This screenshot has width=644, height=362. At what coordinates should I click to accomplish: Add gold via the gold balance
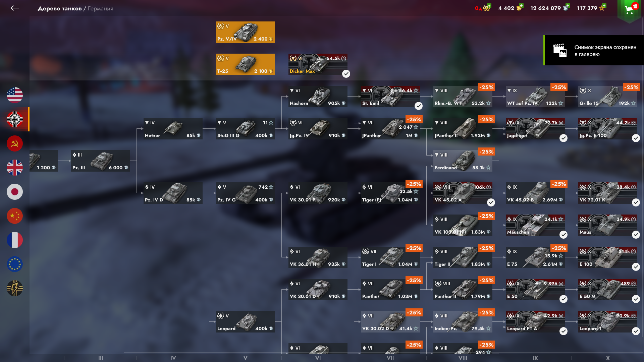click(511, 8)
